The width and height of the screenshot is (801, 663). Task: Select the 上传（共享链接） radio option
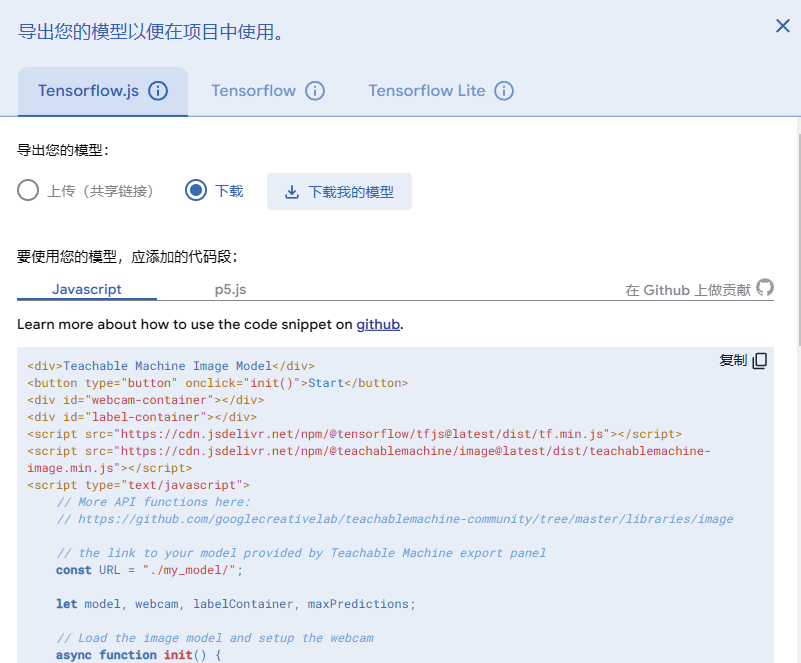28,190
